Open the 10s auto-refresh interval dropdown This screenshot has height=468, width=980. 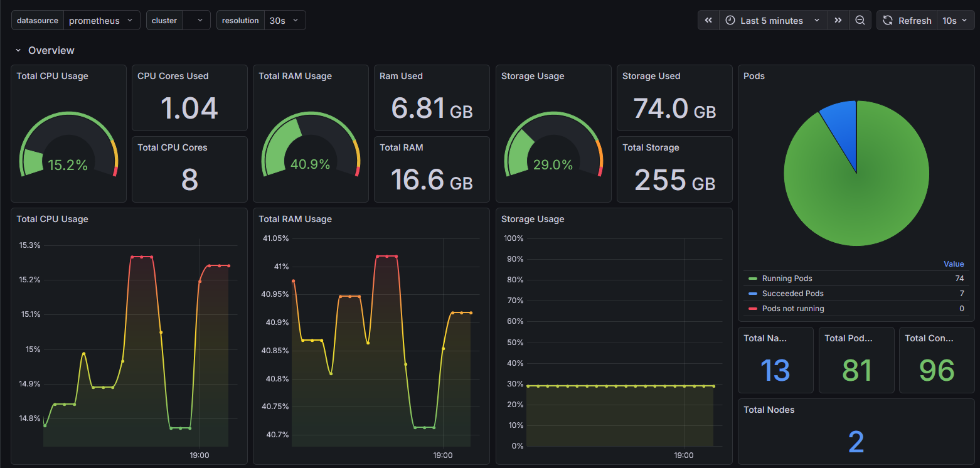(x=954, y=20)
